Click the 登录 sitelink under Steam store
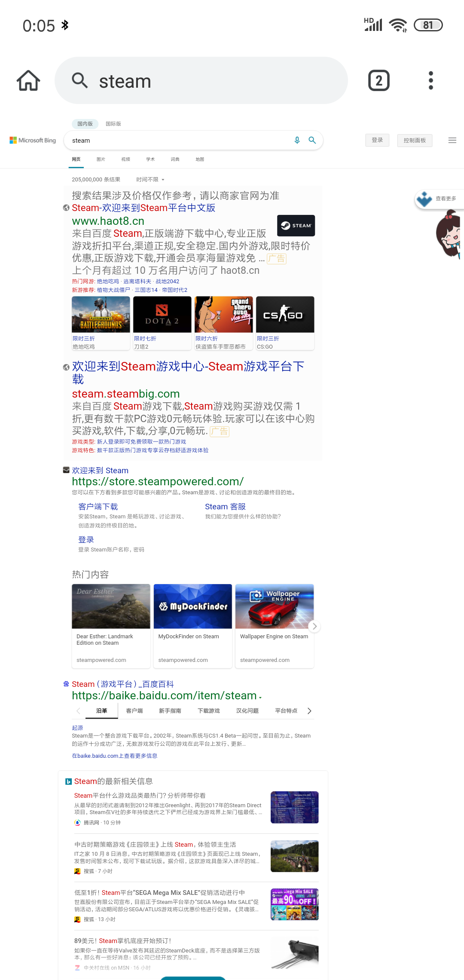 coord(86,540)
